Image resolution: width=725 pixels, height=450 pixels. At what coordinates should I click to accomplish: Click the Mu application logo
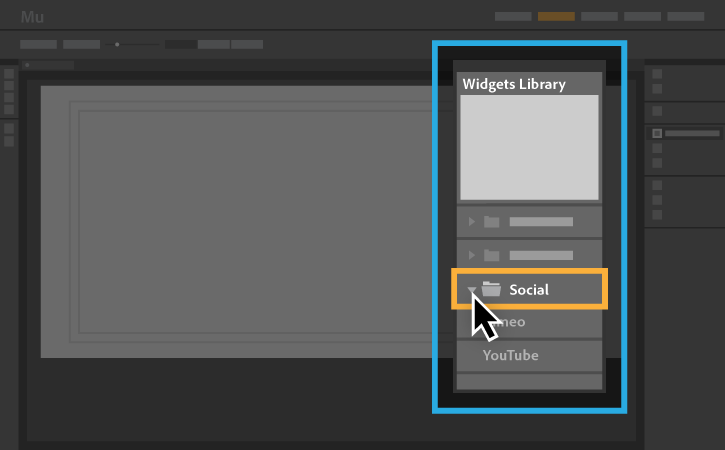(x=32, y=17)
